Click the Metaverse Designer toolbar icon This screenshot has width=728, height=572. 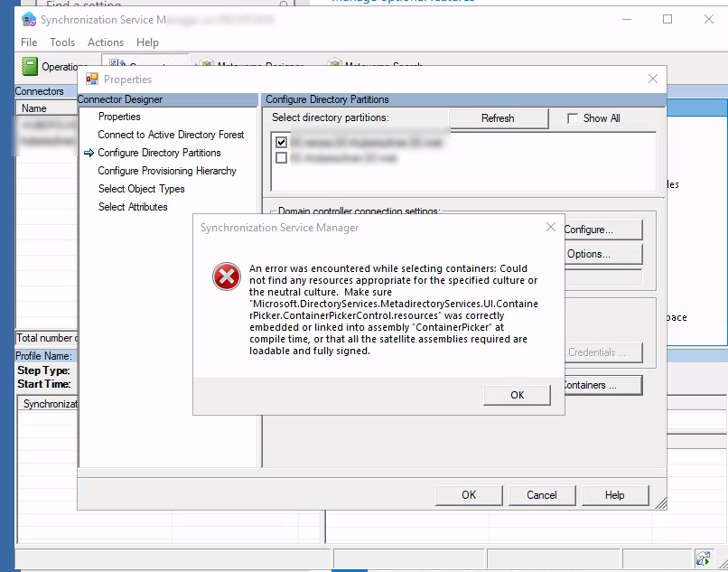click(207, 63)
